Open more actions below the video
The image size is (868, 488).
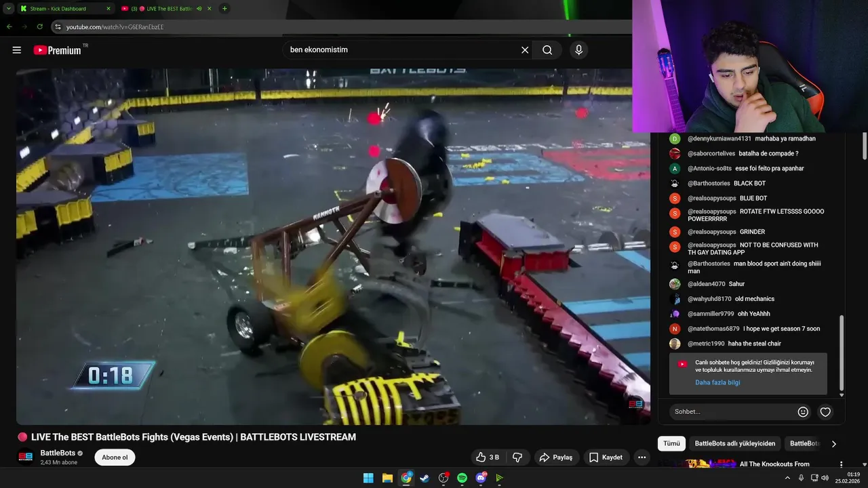pyautogui.click(x=642, y=457)
